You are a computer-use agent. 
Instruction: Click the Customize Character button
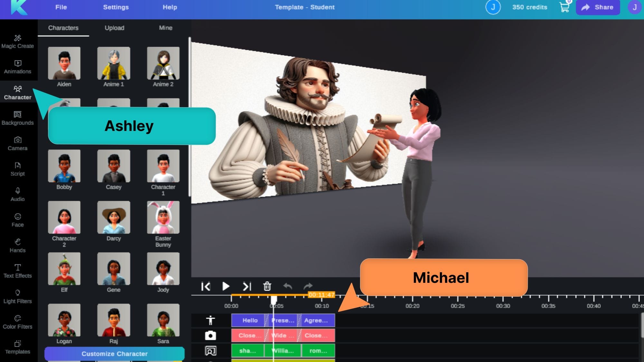(114, 353)
